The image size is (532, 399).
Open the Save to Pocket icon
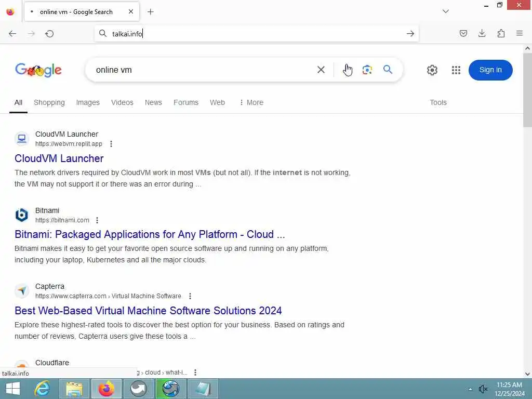click(463, 33)
